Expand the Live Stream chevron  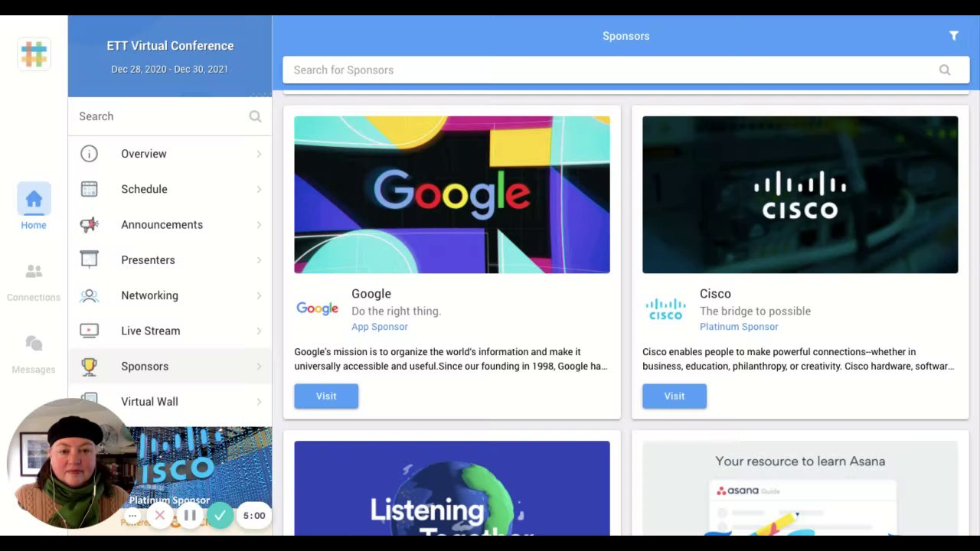pyautogui.click(x=259, y=331)
